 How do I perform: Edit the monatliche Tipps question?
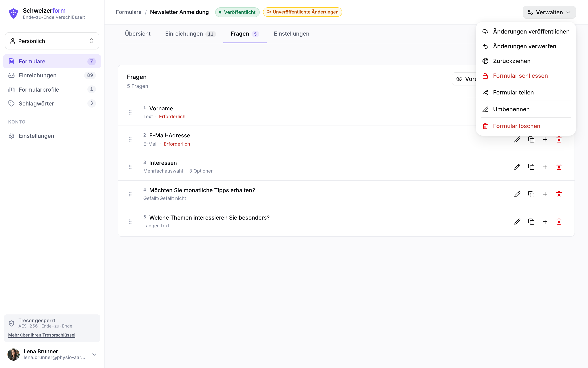click(517, 194)
